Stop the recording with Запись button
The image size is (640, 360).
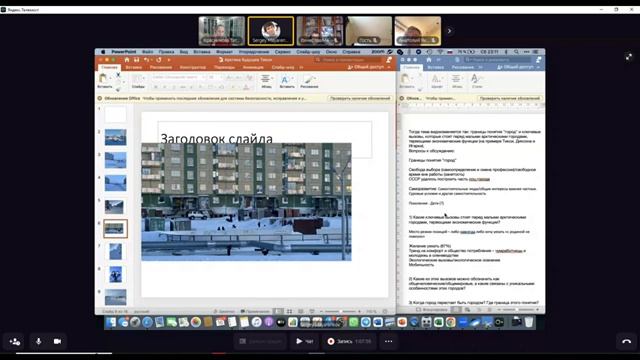[x=349, y=341]
